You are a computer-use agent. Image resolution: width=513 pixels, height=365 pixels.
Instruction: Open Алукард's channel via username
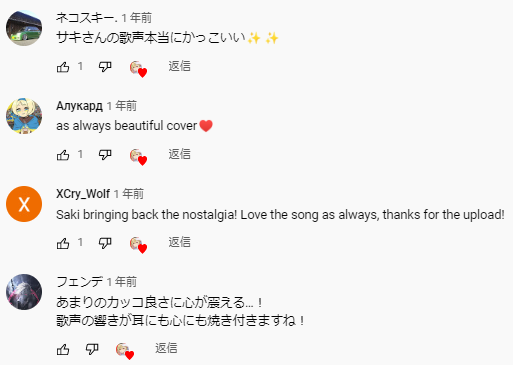tap(79, 106)
